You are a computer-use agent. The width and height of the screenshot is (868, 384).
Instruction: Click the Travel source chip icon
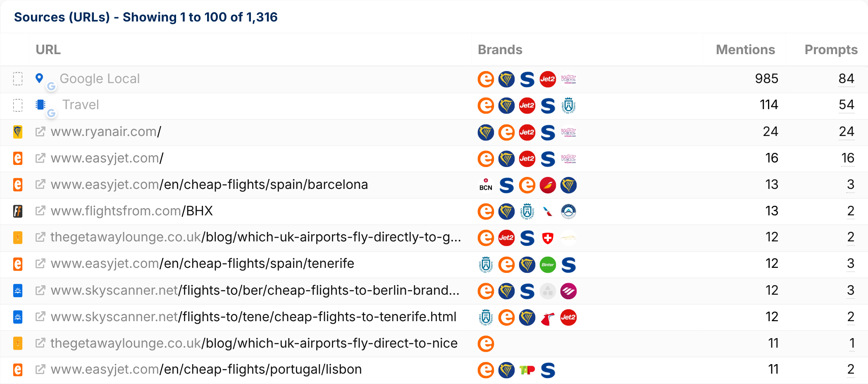pos(41,105)
